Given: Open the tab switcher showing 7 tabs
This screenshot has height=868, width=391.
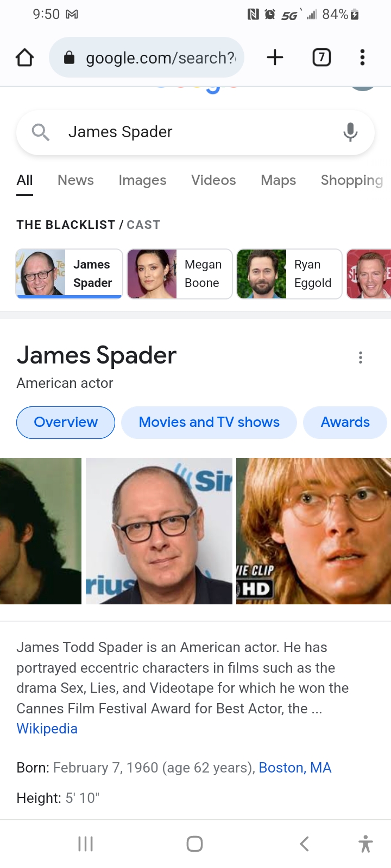Looking at the screenshot, I should coord(321,57).
